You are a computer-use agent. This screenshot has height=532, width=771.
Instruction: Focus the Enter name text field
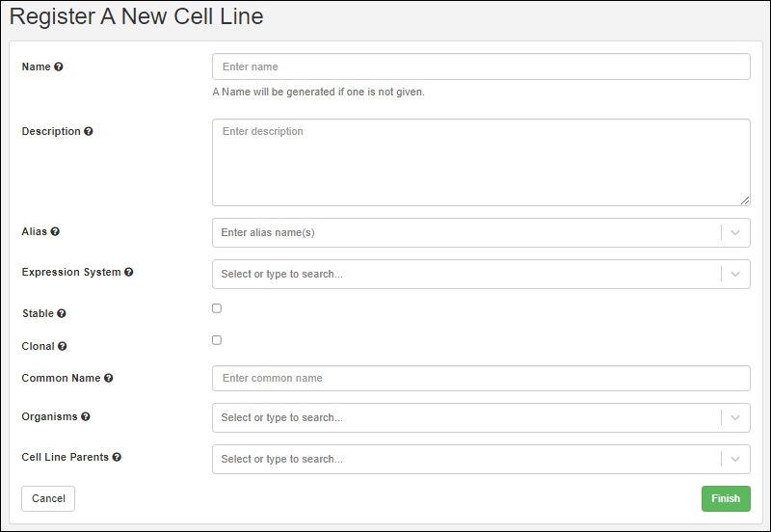tap(480, 66)
